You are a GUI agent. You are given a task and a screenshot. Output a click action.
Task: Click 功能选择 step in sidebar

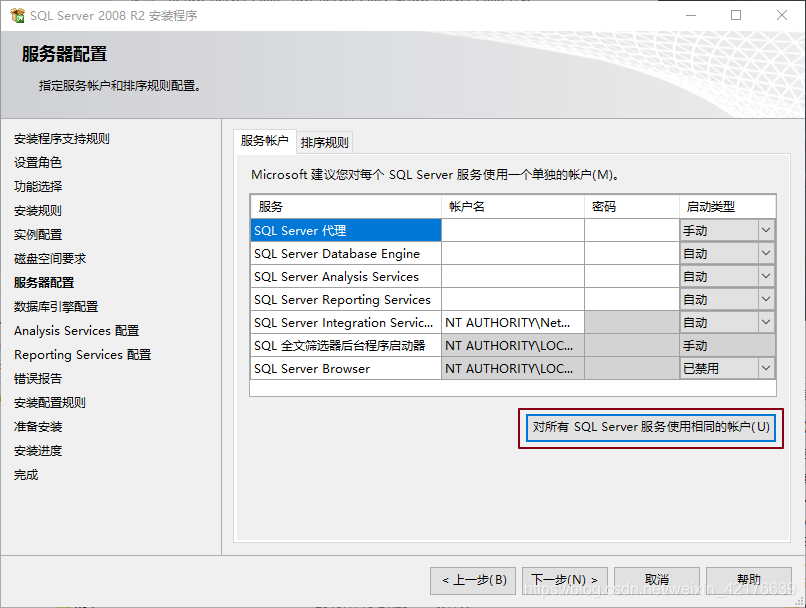[38, 187]
